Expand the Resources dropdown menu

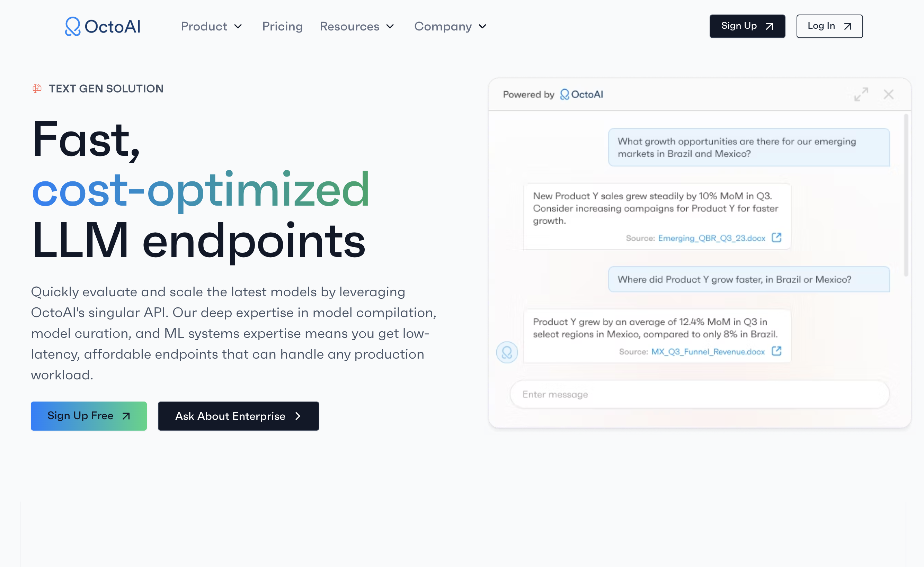(x=356, y=26)
